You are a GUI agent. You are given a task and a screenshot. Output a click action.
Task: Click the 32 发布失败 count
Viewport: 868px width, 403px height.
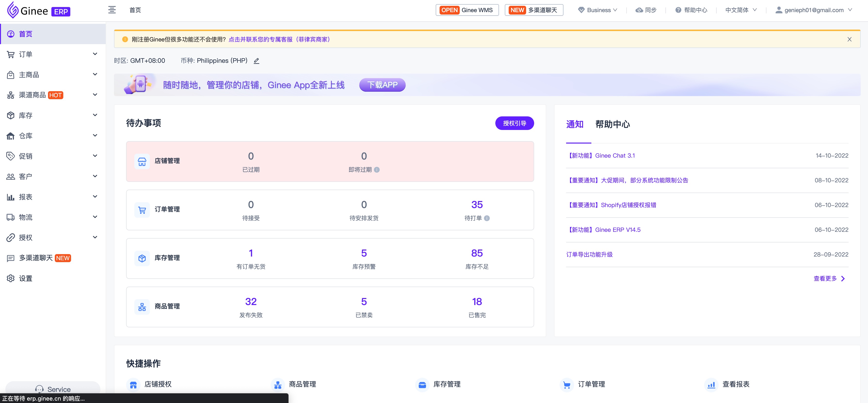(x=251, y=302)
